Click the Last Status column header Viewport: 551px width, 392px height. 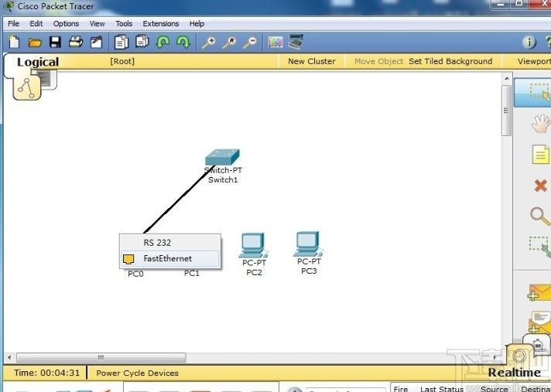(x=441, y=389)
